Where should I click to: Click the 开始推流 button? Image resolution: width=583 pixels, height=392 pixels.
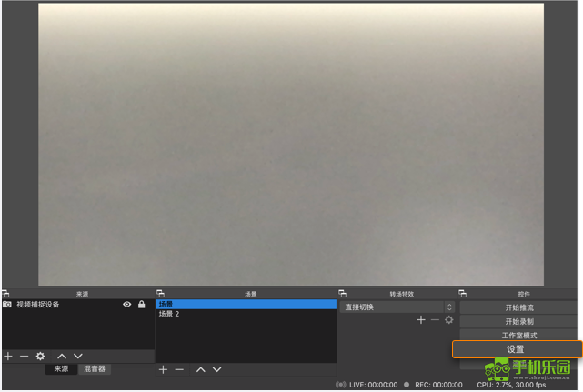point(518,307)
